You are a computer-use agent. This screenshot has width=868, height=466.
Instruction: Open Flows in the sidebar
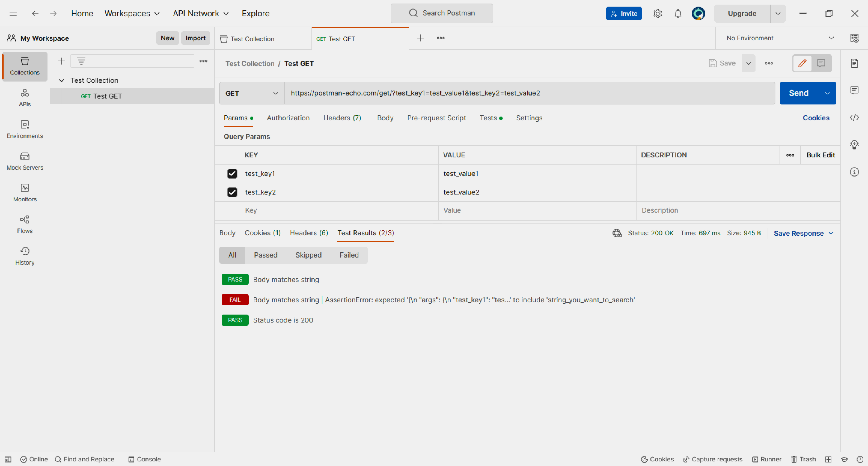coord(25,224)
